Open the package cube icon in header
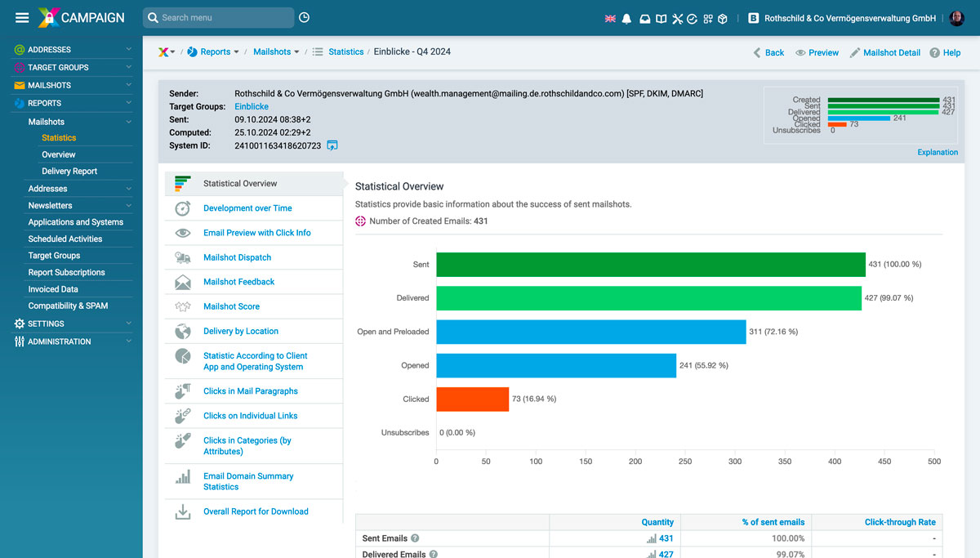This screenshot has width=980, height=558. pos(723,18)
